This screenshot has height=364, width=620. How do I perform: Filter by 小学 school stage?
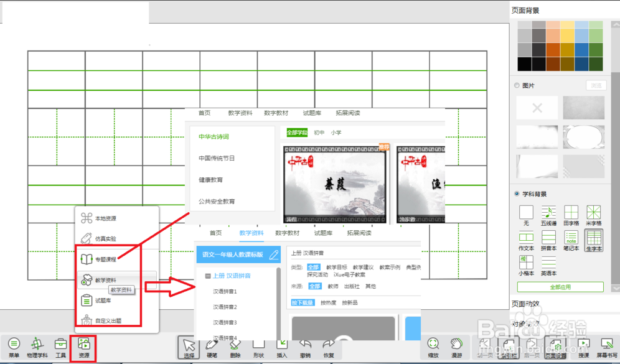click(x=336, y=133)
